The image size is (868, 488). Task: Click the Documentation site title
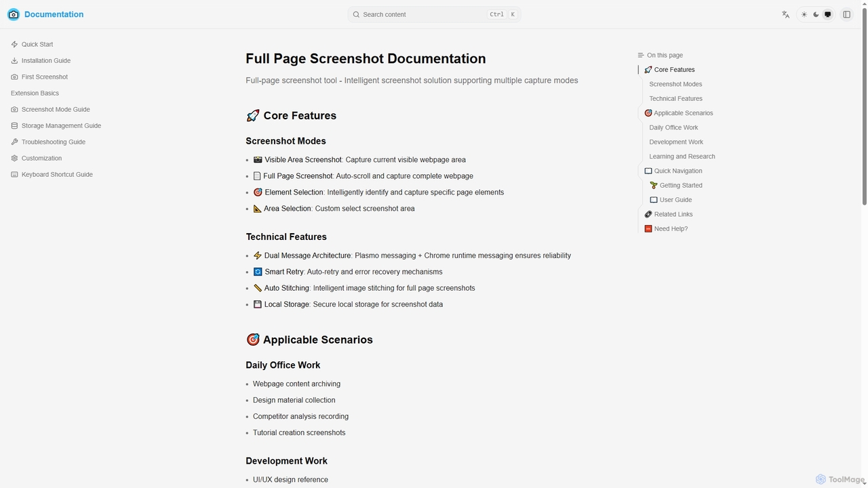(54, 14)
